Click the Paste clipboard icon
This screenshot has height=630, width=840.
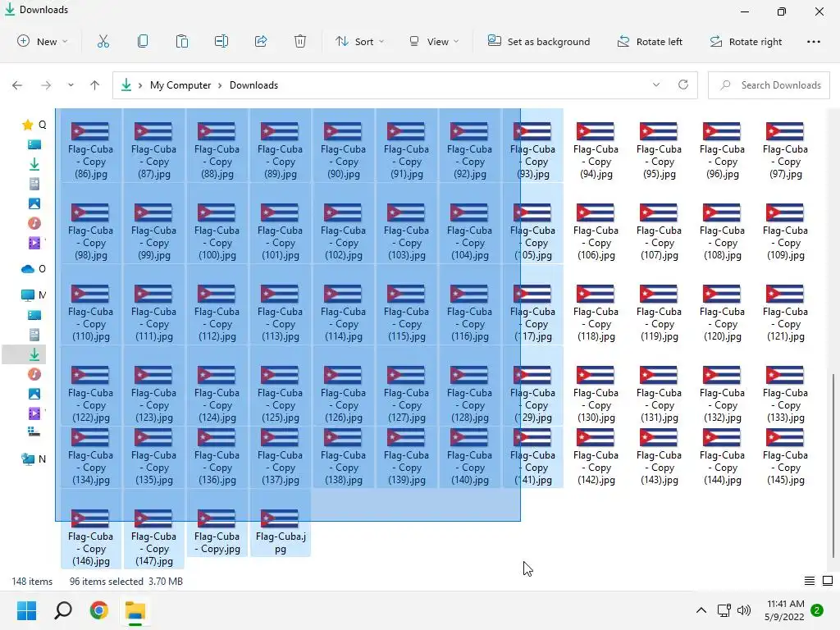click(182, 41)
